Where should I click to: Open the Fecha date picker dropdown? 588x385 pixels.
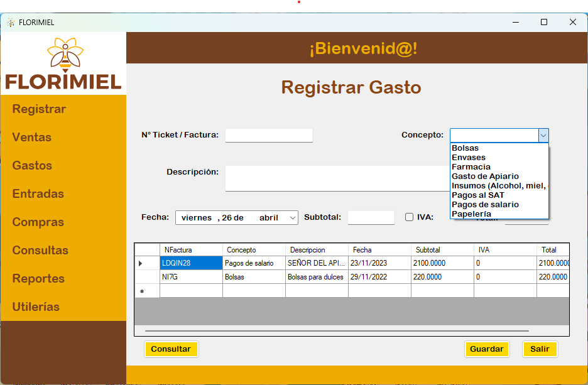[x=292, y=217]
